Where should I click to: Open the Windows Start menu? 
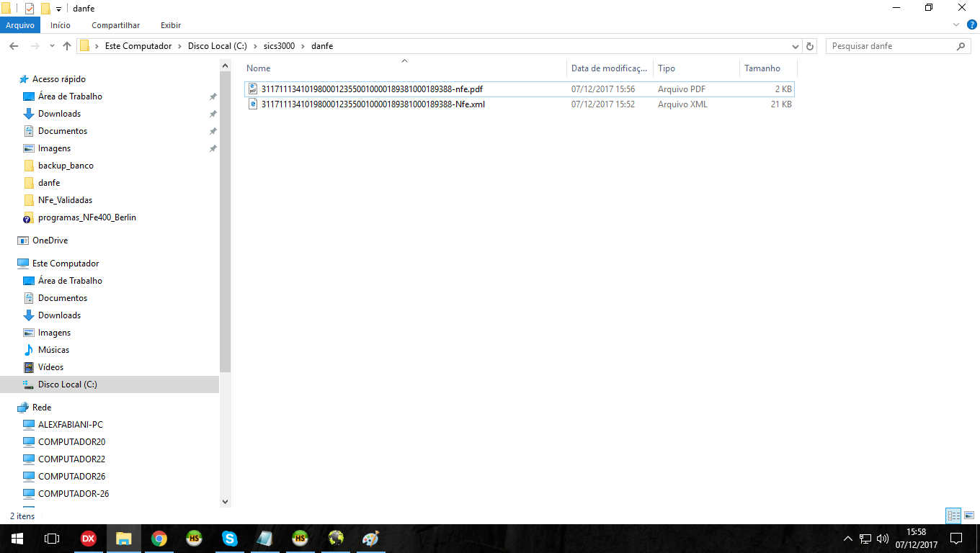17,539
